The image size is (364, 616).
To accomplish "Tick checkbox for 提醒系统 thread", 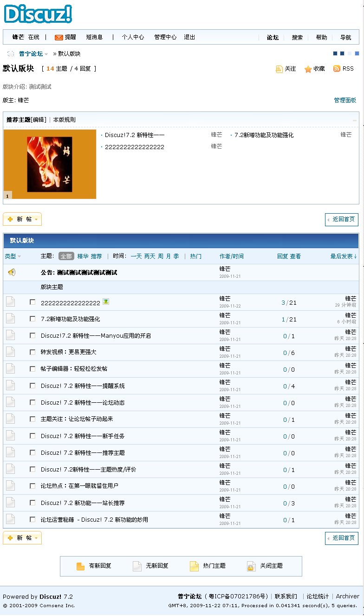I will 32,386.
